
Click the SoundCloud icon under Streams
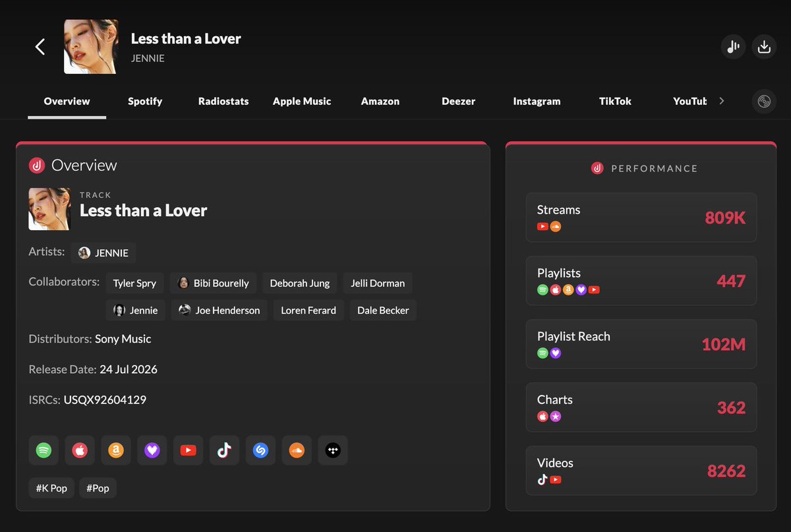coord(555,226)
